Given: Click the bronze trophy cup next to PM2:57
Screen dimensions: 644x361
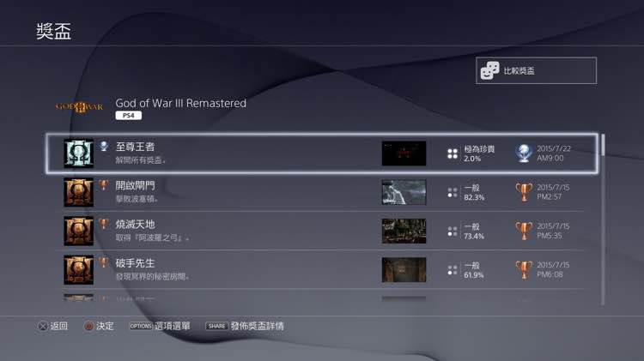Looking at the screenshot, I should pos(524,192).
